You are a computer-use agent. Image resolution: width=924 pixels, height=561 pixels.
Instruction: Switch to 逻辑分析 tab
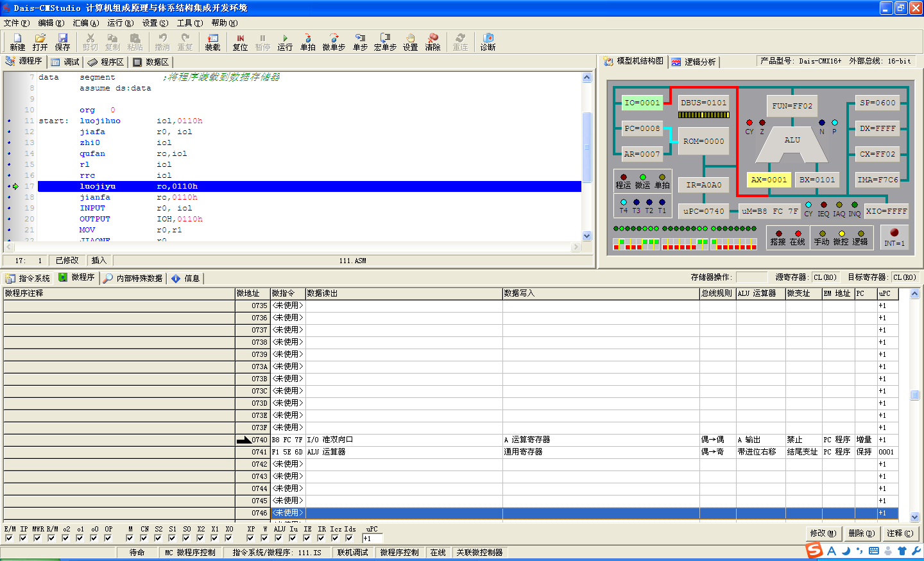[x=694, y=62]
